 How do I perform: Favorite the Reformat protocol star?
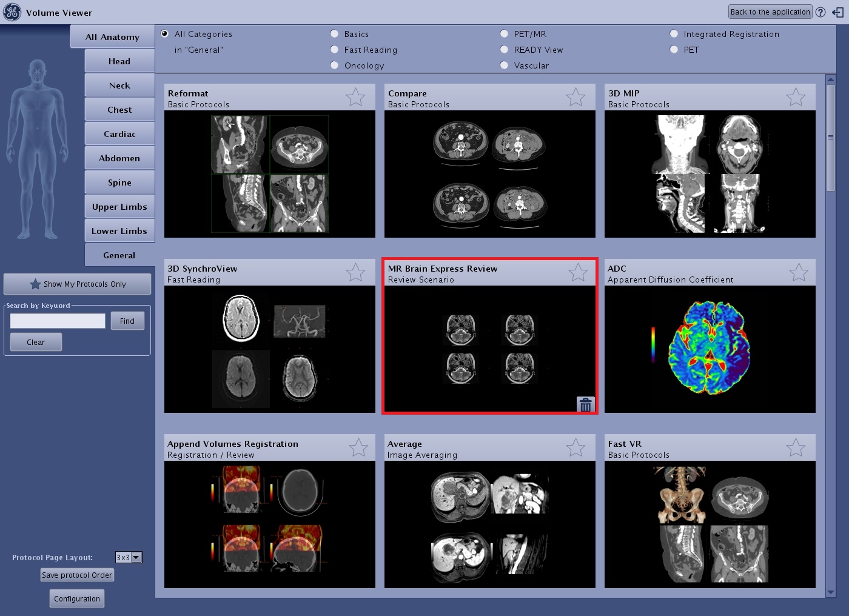click(x=355, y=97)
